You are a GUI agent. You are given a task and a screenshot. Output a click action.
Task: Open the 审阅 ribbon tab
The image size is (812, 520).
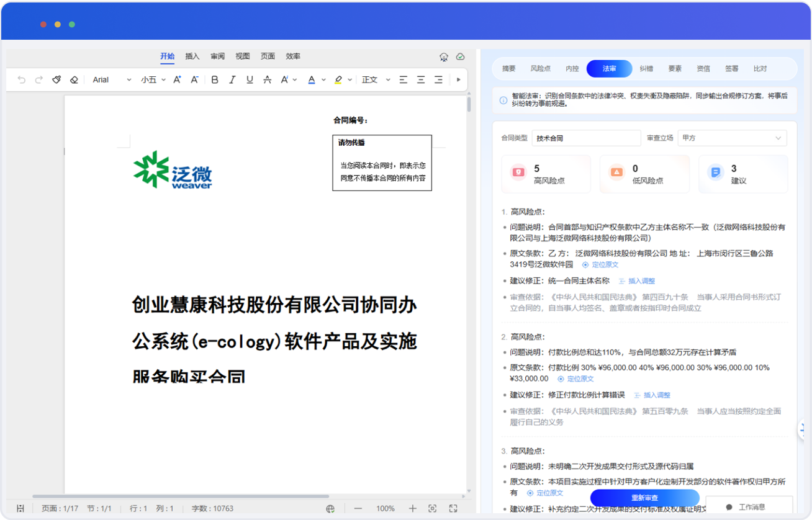coord(217,56)
